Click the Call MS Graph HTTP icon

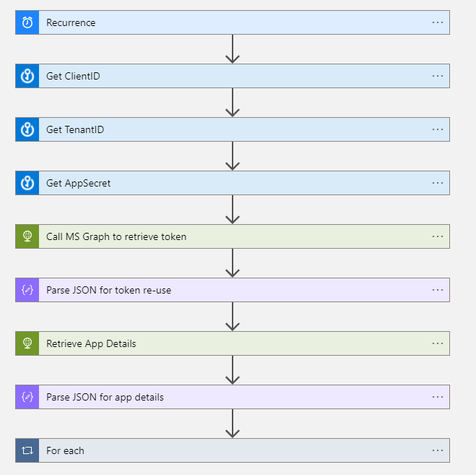27,236
